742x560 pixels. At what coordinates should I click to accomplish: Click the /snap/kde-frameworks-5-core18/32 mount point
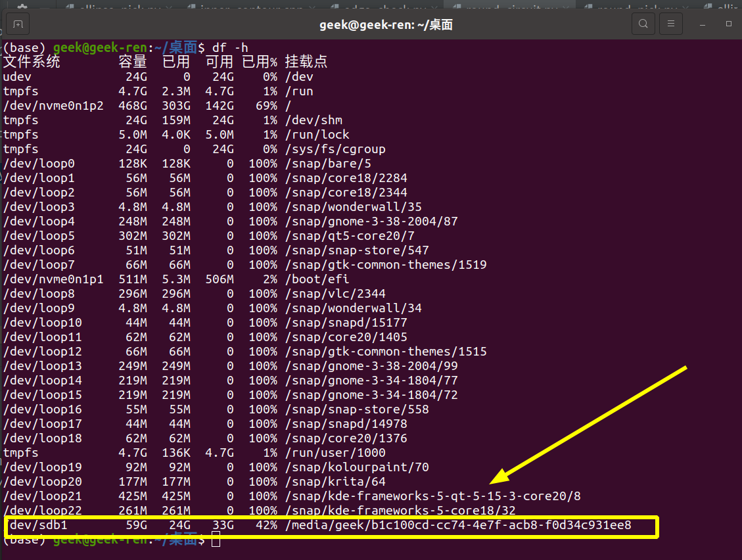[400, 510]
